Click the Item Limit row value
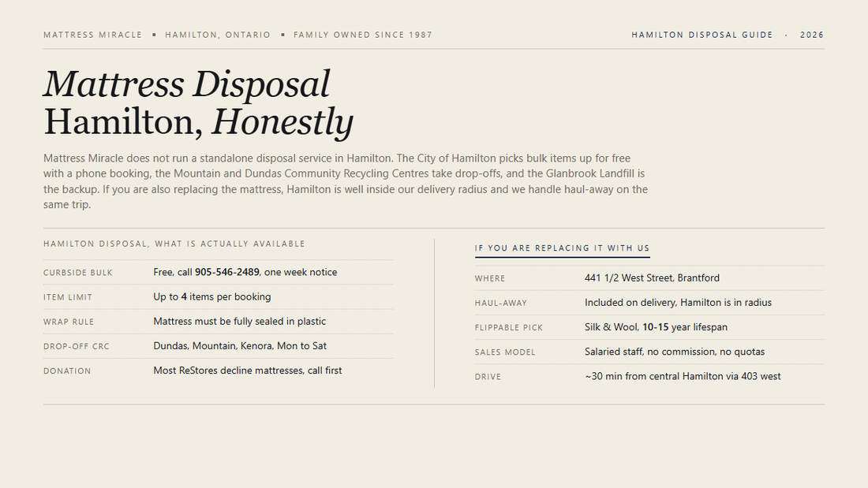The image size is (868, 488). coord(212,297)
